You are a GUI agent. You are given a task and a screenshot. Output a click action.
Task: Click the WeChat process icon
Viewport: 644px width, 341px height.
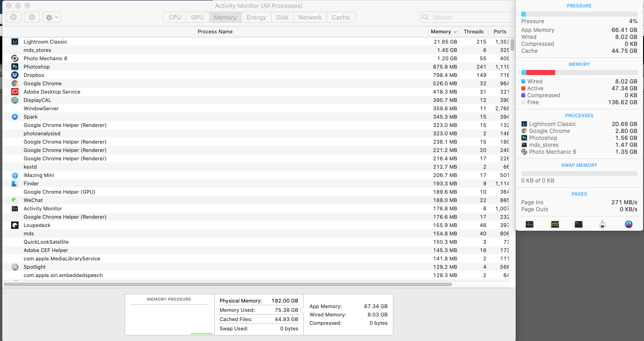coord(15,200)
